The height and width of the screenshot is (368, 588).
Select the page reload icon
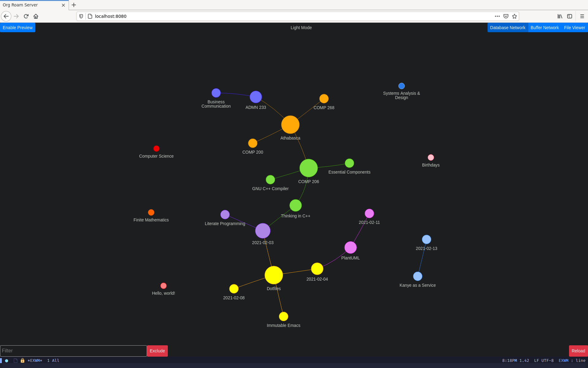(26, 16)
